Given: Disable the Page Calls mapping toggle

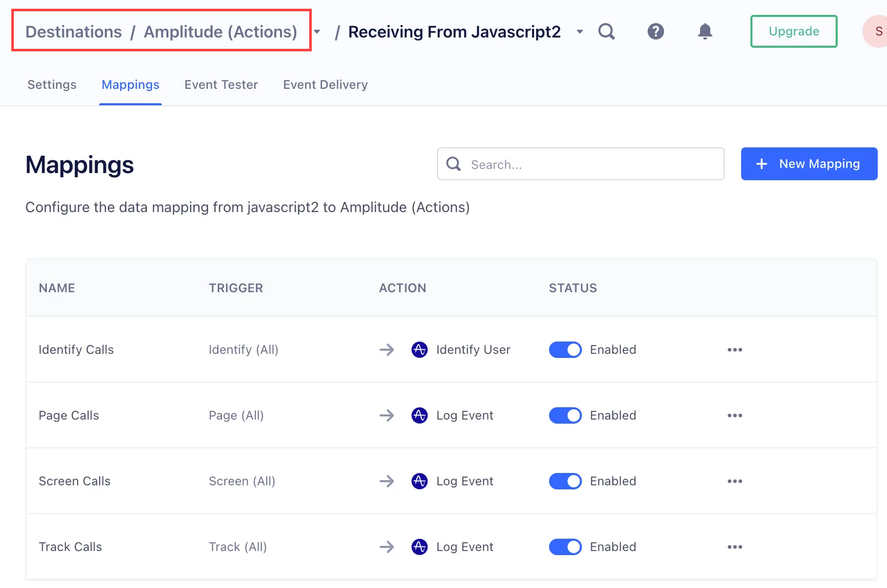Looking at the screenshot, I should [565, 415].
